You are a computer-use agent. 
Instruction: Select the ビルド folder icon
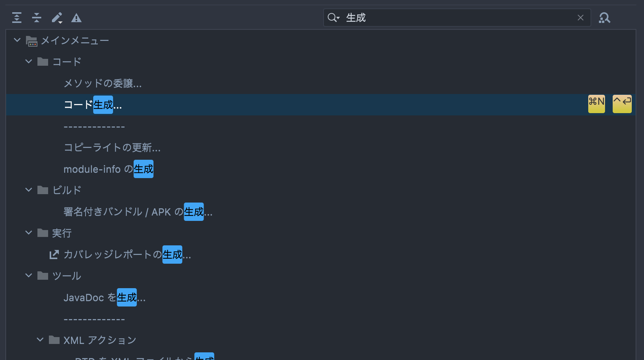pos(43,190)
